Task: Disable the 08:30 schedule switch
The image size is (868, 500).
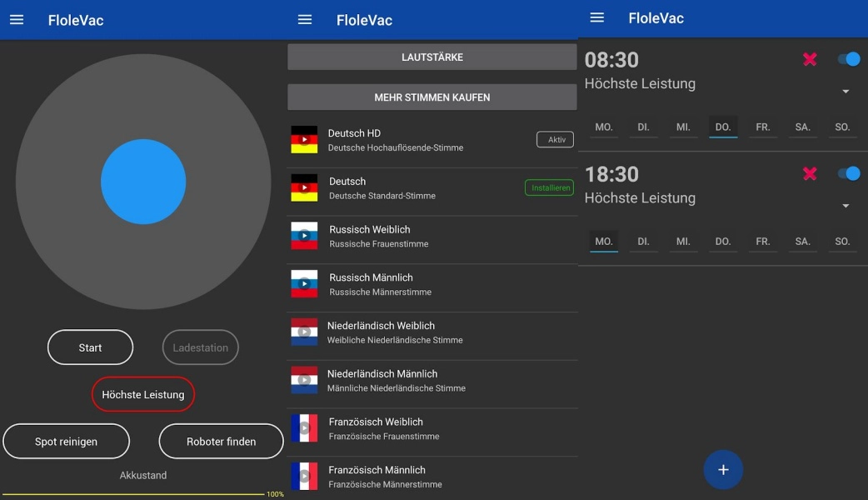Action: (x=849, y=59)
